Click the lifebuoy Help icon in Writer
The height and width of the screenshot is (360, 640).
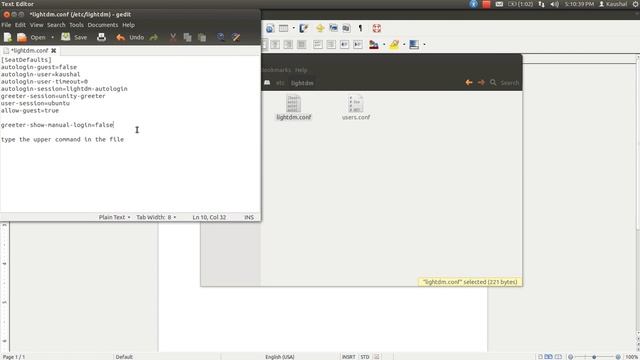click(376, 28)
